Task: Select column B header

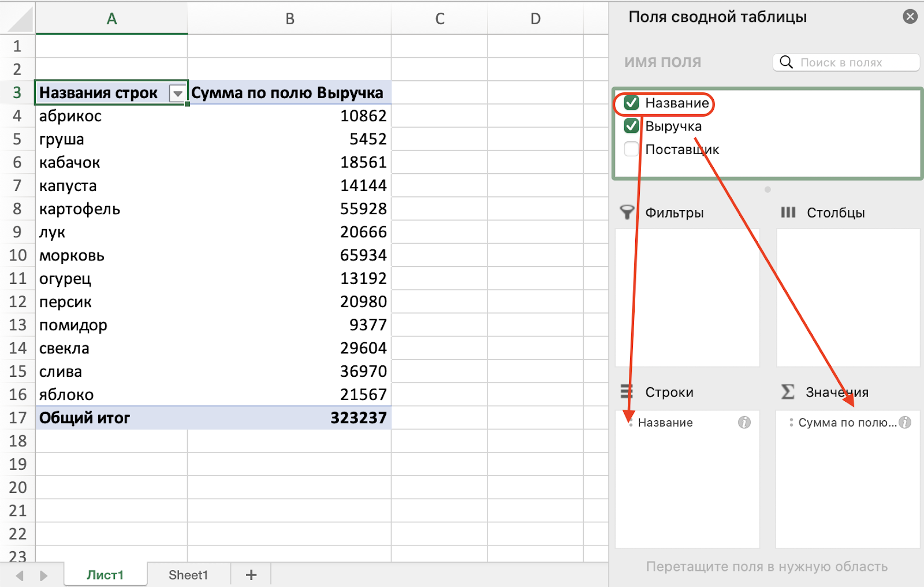Action: click(x=289, y=19)
